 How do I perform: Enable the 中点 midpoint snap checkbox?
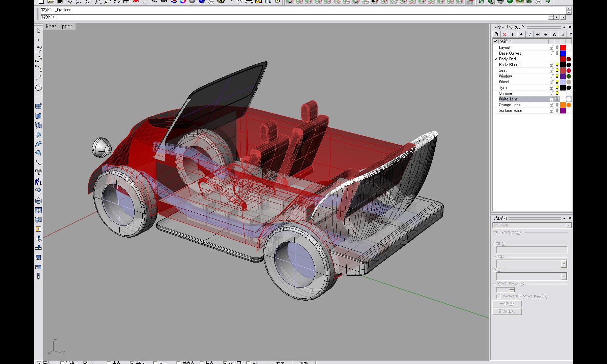[109, 363]
